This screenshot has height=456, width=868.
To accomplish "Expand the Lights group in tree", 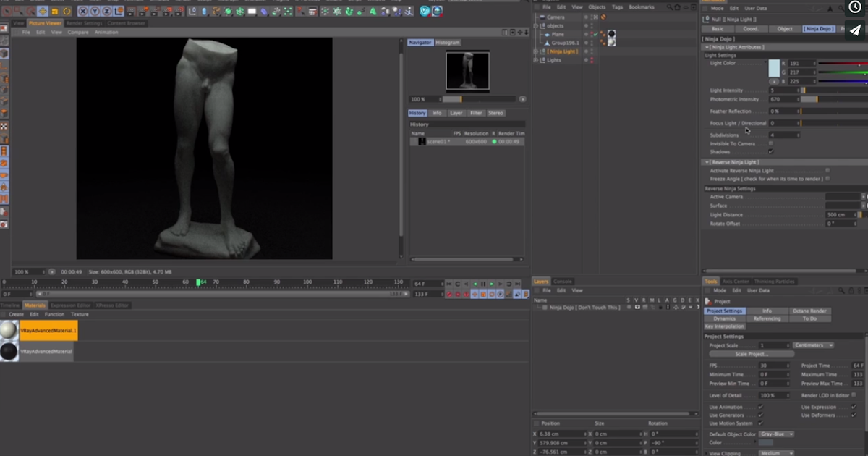I will (535, 60).
